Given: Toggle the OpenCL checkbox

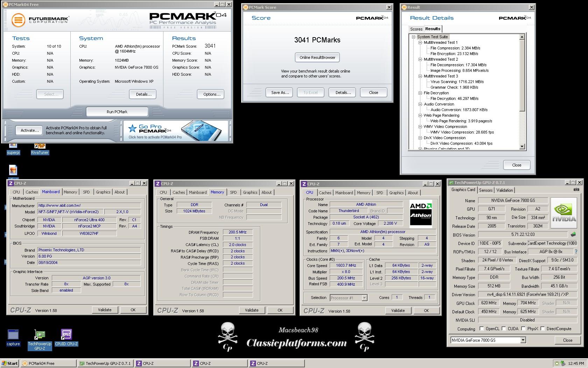Looking at the screenshot, I should 482,329.
